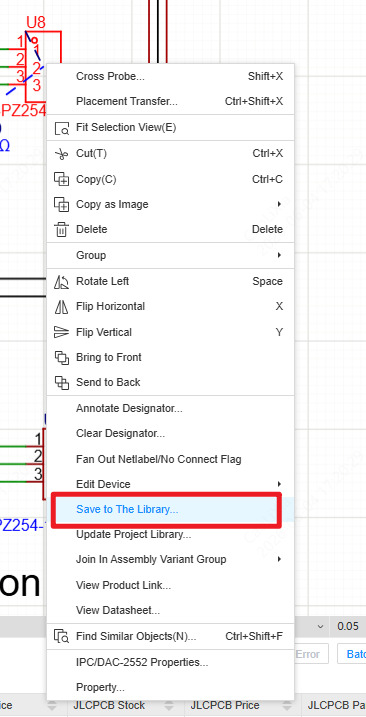
Task: Click the Copy as Image icon
Action: click(61, 204)
